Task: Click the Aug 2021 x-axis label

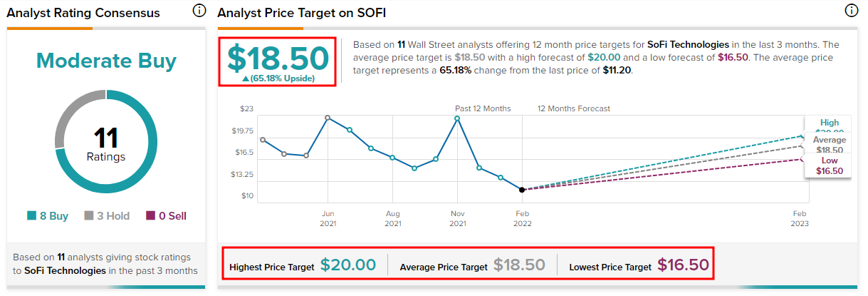Action: point(392,218)
